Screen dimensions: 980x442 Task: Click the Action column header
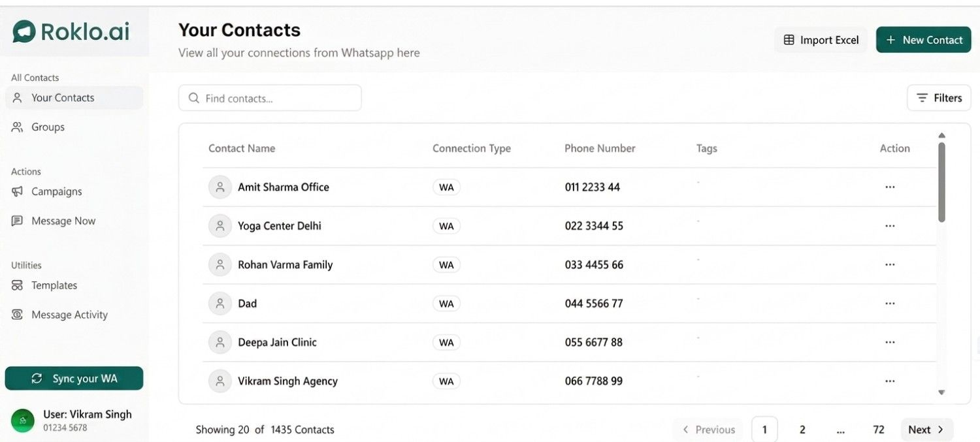(894, 148)
